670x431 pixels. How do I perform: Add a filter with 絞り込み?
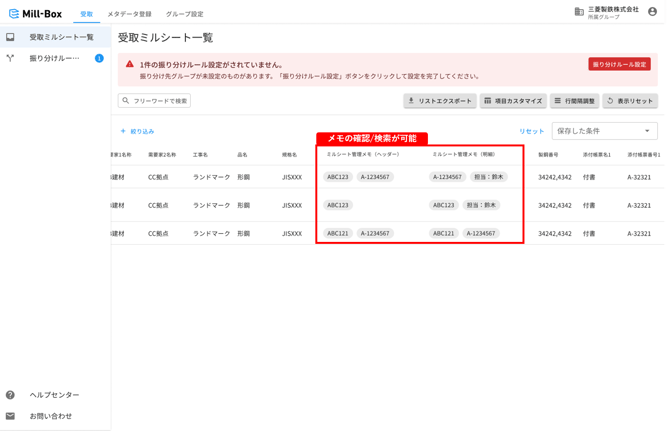137,131
